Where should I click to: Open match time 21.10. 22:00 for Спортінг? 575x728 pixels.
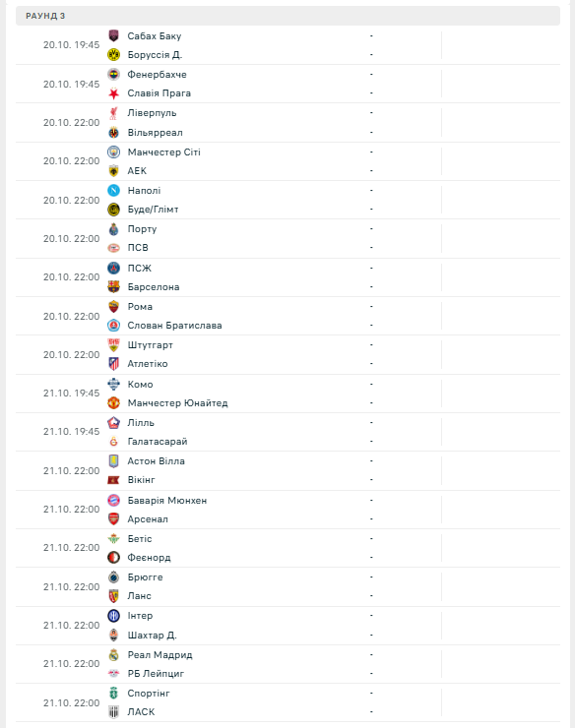pos(71,703)
